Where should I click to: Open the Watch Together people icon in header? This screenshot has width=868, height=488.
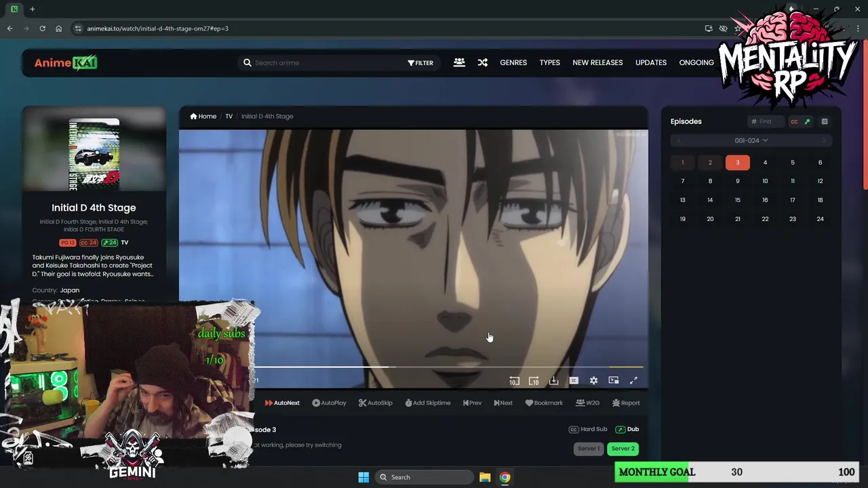click(459, 62)
